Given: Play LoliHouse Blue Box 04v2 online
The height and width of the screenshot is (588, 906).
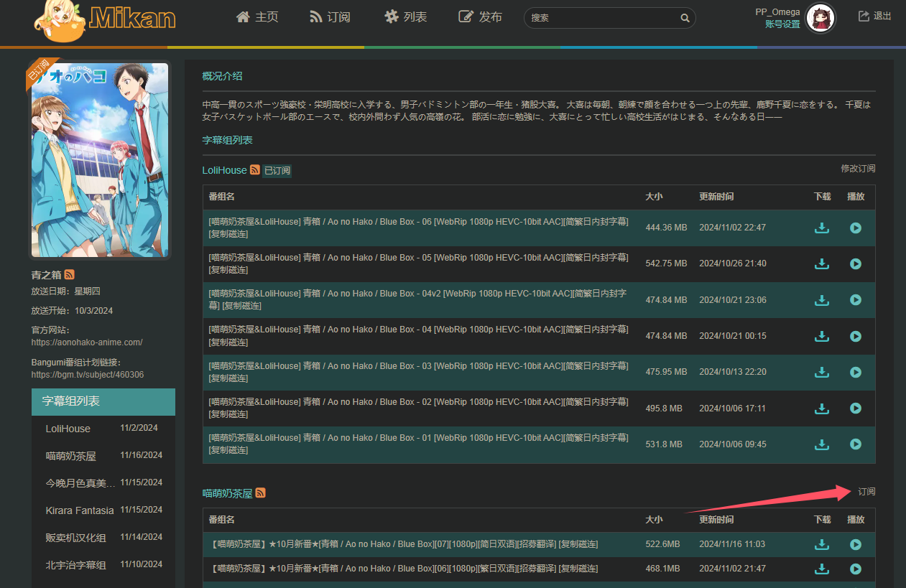Looking at the screenshot, I should (x=856, y=299).
